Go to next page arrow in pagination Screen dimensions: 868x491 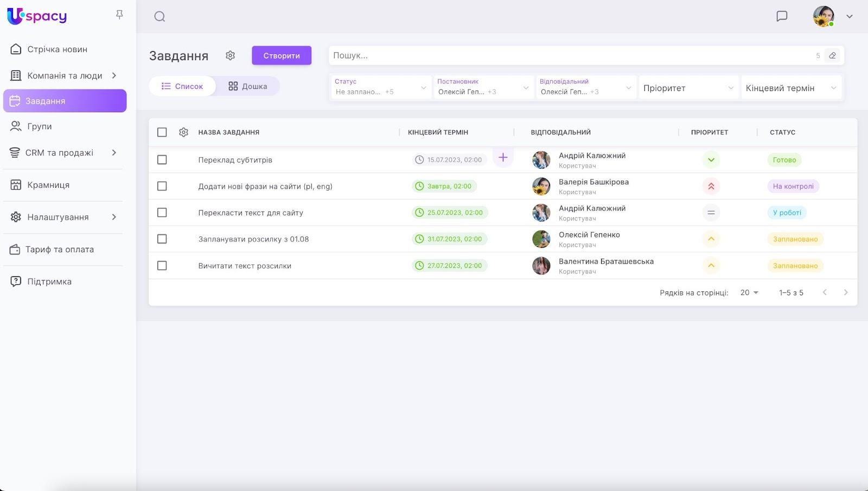pyautogui.click(x=845, y=292)
